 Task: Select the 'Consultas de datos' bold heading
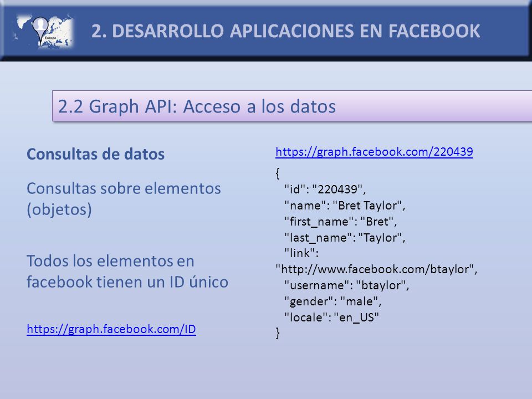(96, 154)
